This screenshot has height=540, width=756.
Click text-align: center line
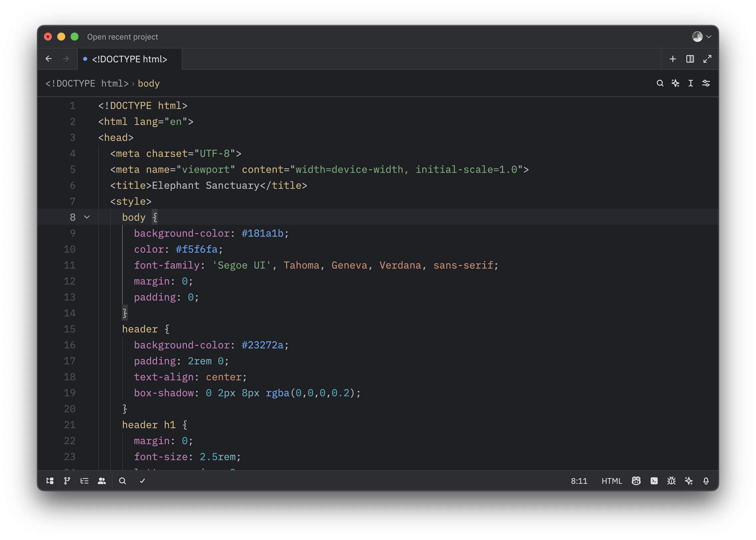(x=190, y=377)
